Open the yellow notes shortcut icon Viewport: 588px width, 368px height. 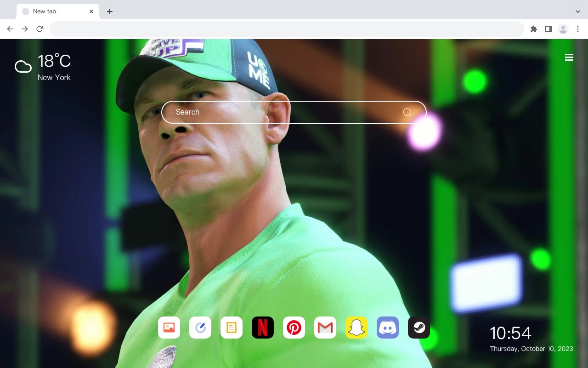pyautogui.click(x=232, y=328)
